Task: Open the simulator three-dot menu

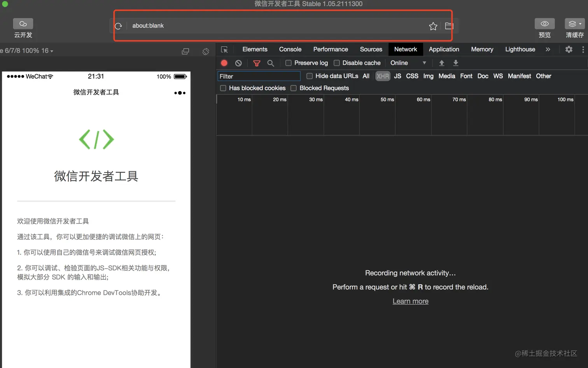Action: pos(180,93)
